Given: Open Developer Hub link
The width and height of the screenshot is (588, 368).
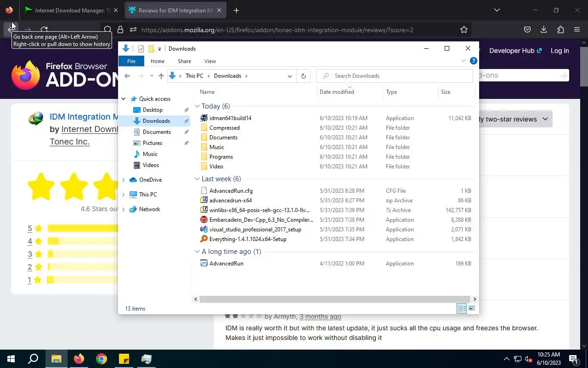Looking at the screenshot, I should pyautogui.click(x=515, y=51).
